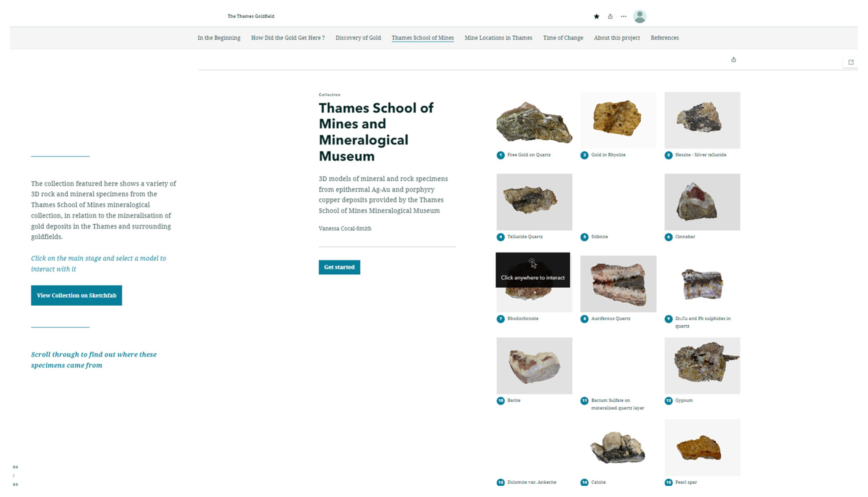The height and width of the screenshot is (497, 868).
Task: Click the share icon above collection
Action: pyautogui.click(x=734, y=60)
